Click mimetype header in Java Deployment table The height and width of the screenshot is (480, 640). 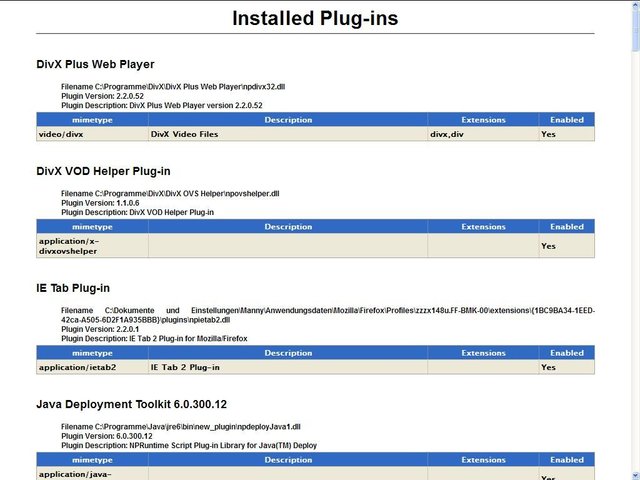pyautogui.click(x=92, y=460)
